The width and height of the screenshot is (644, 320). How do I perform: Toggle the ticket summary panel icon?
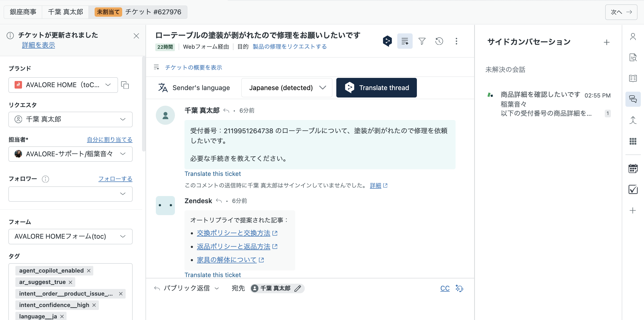[x=405, y=41]
